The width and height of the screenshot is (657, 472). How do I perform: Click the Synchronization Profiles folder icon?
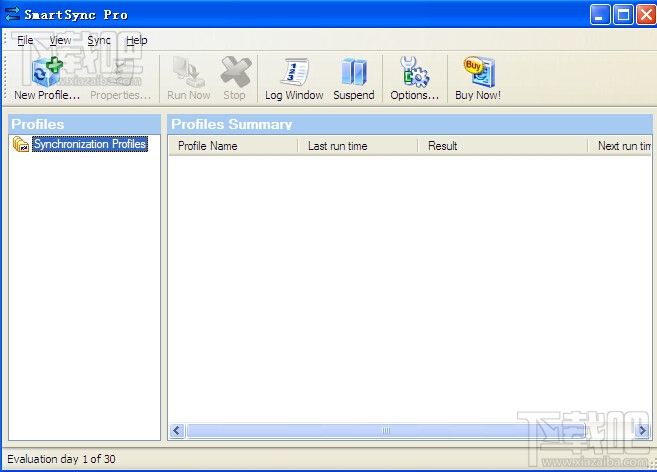pyautogui.click(x=21, y=144)
